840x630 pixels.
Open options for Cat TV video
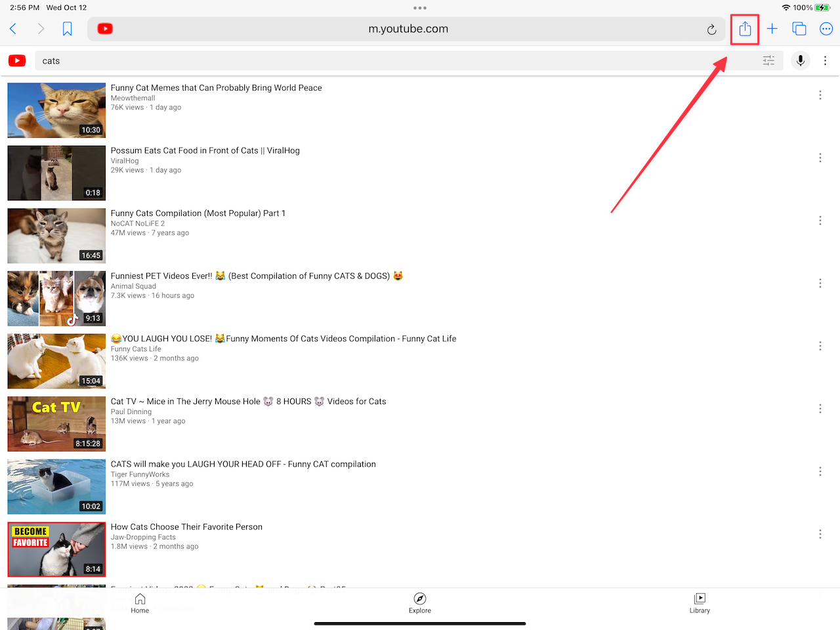820,409
